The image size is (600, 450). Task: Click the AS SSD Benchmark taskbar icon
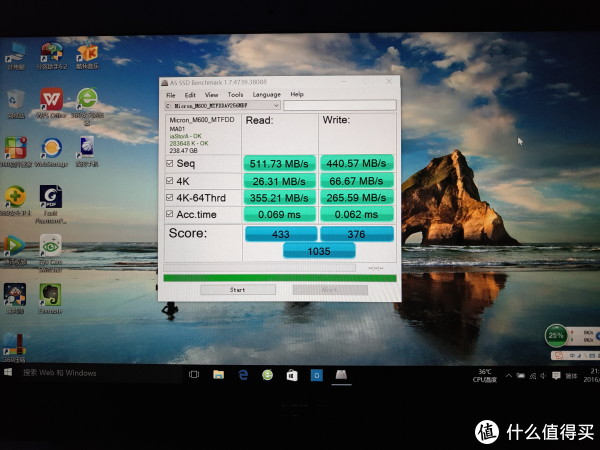(341, 375)
